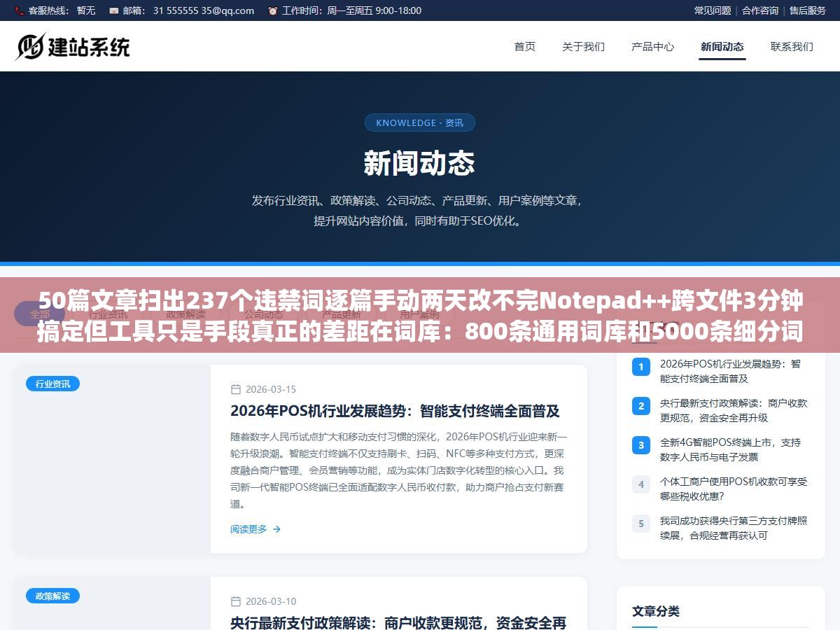Click the 文章分类 sidebar heading

(x=656, y=611)
